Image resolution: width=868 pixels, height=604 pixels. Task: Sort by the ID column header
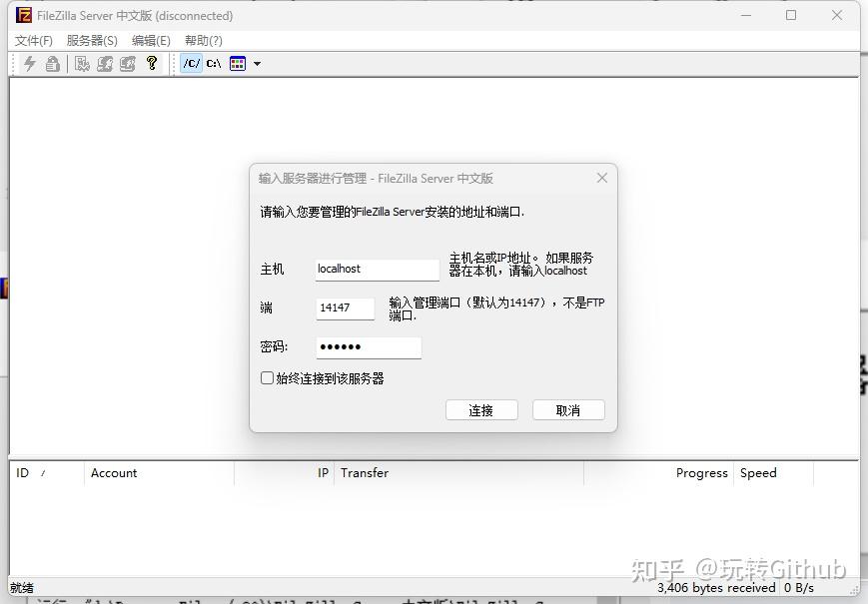coord(47,473)
